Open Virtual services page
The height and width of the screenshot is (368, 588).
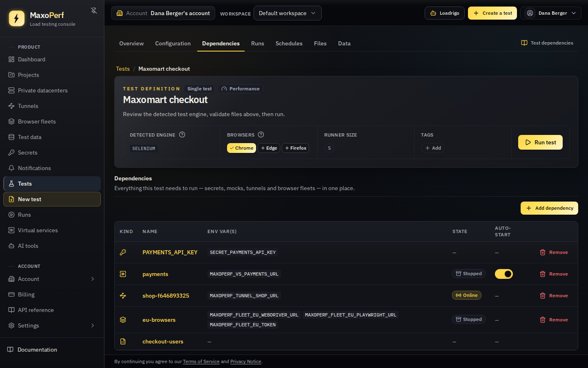coord(52,230)
